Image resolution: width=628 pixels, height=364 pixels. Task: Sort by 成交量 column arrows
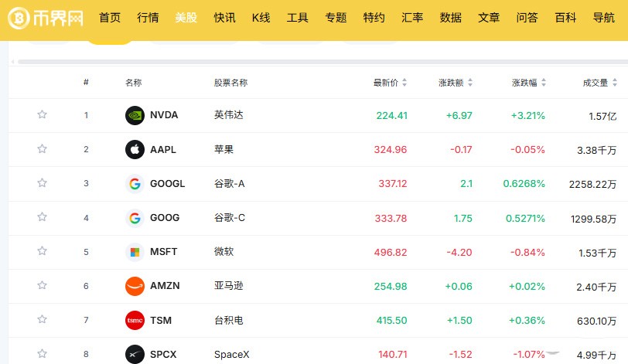pyautogui.click(x=615, y=83)
